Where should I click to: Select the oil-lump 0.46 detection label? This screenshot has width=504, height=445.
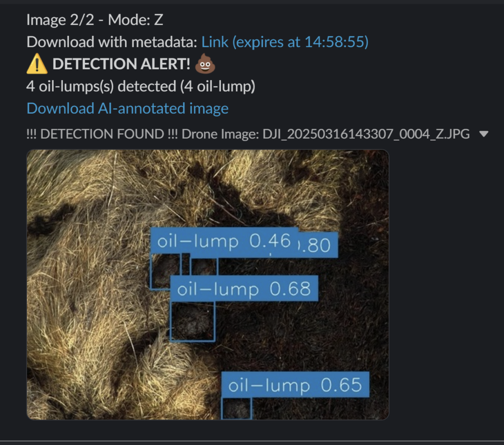224,241
